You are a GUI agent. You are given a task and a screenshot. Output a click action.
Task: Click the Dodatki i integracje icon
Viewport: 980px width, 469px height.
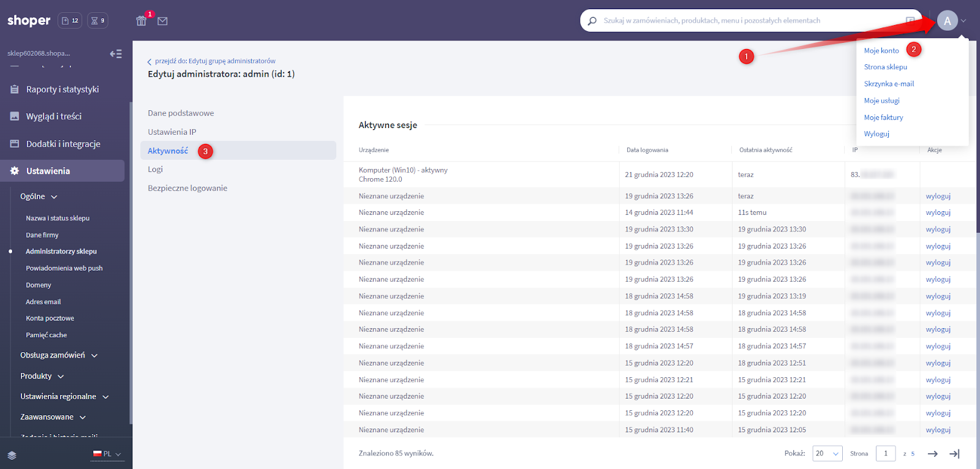coord(15,144)
